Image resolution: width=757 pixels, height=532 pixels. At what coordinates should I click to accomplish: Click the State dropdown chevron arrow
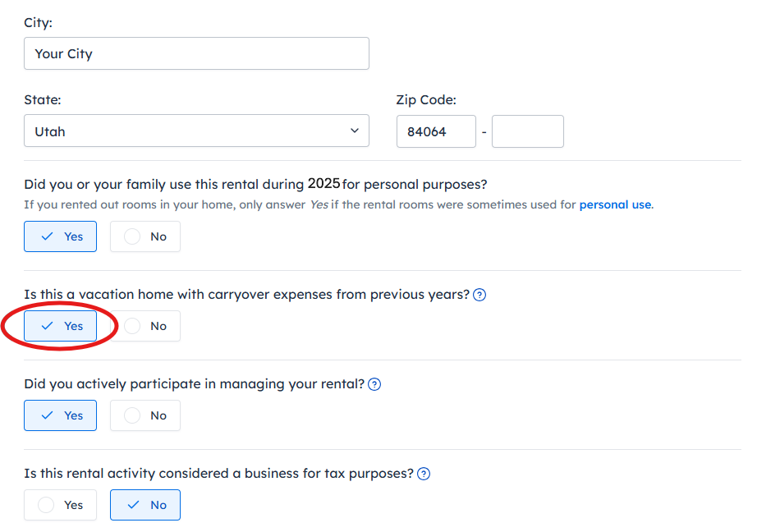click(x=355, y=131)
